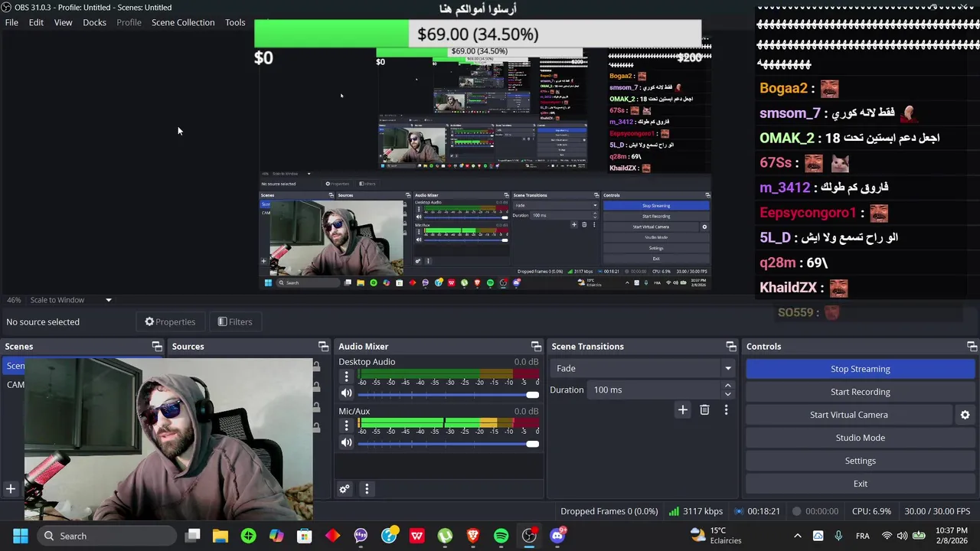
Task: Add a new scene transition
Action: pyautogui.click(x=682, y=410)
